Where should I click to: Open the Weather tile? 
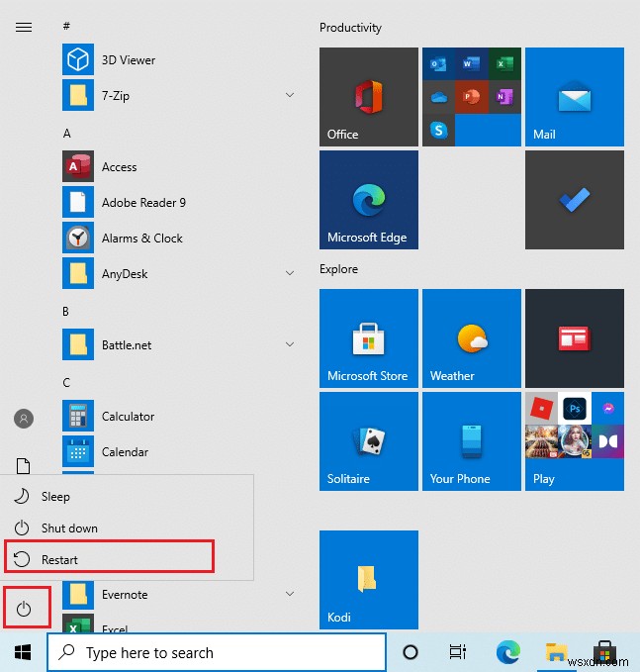point(472,338)
